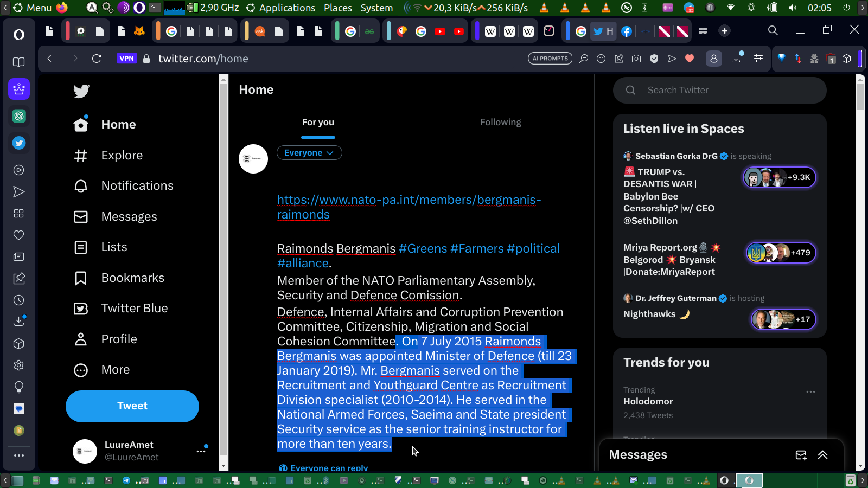
Task: Open the More menu in Twitter navigation
Action: click(x=102, y=370)
